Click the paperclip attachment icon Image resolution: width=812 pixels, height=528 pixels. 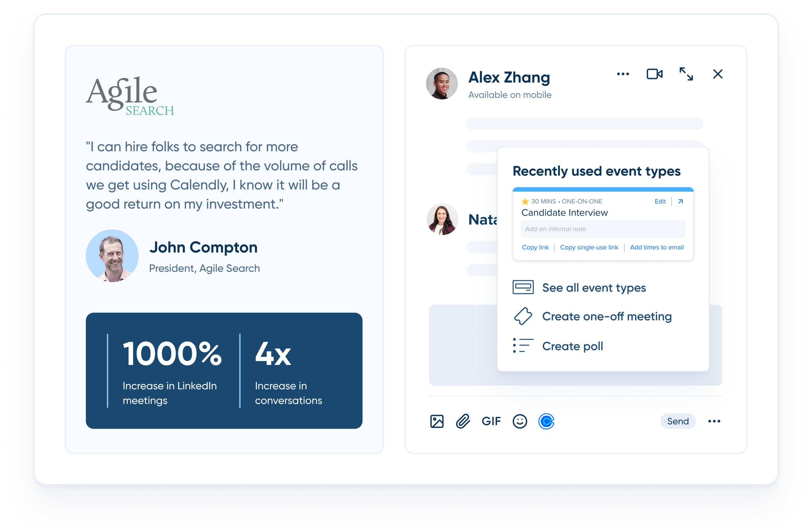tap(463, 421)
